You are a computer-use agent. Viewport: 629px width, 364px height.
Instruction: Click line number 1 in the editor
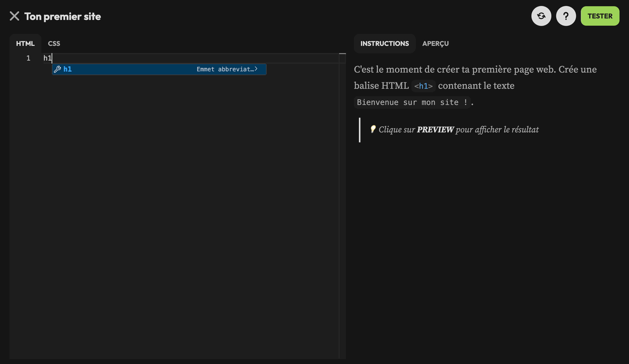[x=28, y=58]
